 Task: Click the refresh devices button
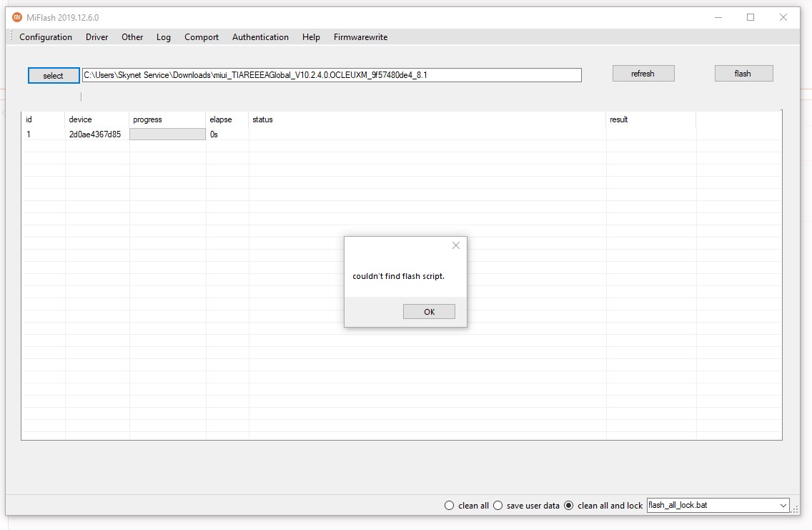click(x=643, y=74)
